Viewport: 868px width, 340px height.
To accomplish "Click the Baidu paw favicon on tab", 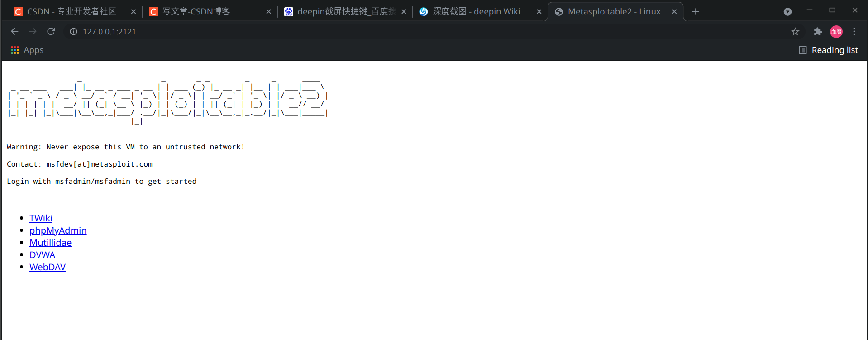I will (289, 12).
